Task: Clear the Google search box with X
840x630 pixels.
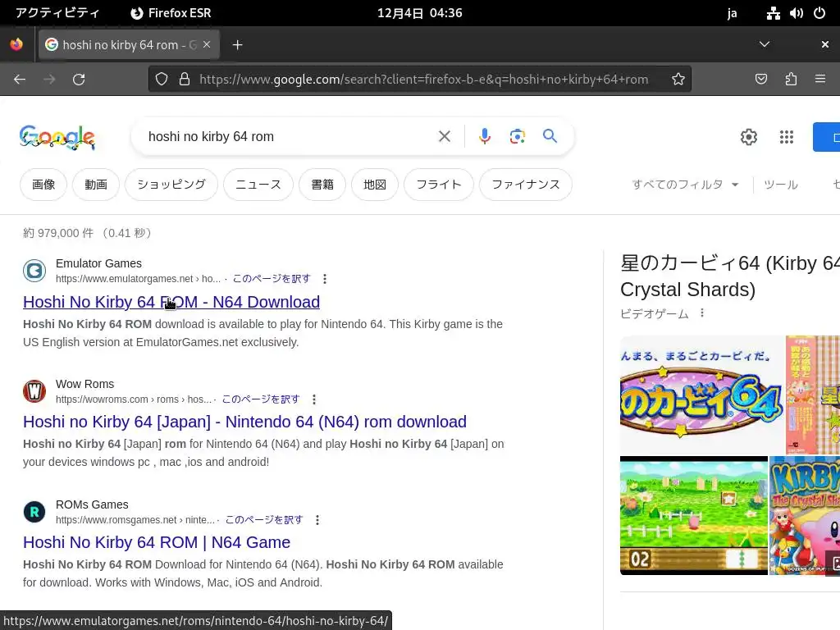Action: (x=444, y=137)
